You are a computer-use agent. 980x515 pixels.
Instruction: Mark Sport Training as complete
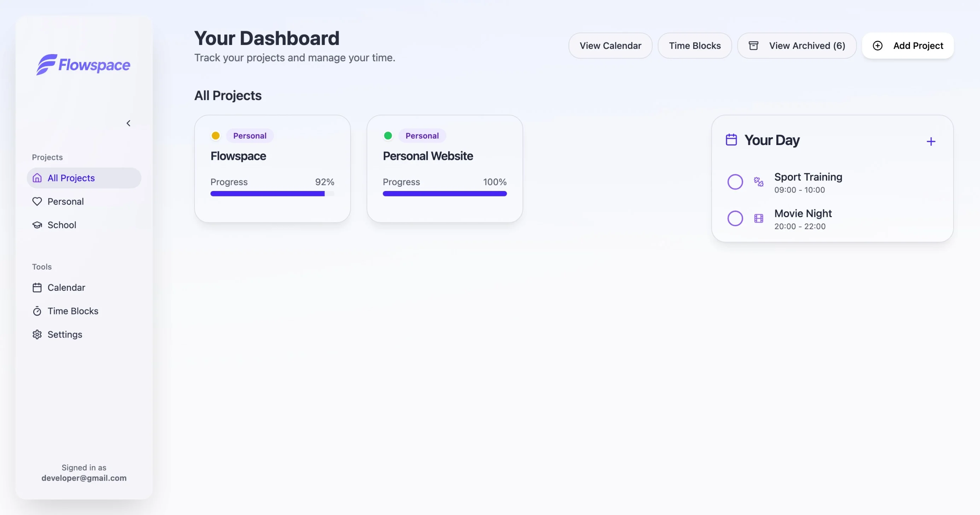point(735,181)
